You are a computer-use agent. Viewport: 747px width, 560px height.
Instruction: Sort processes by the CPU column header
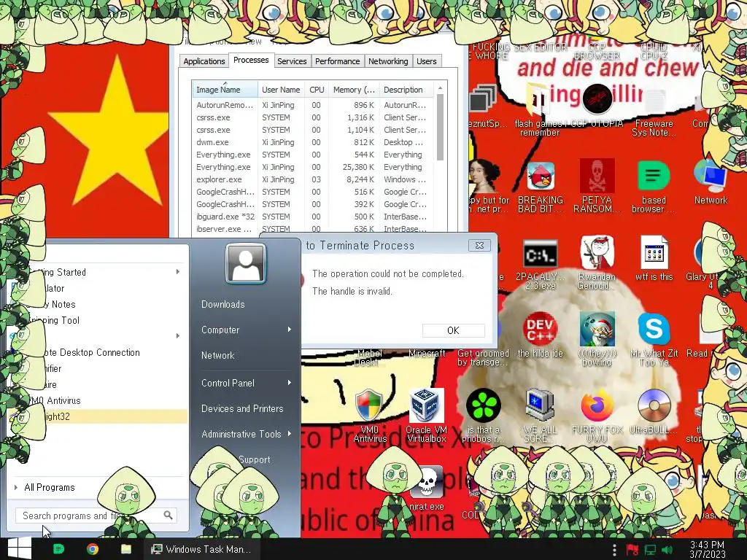pos(317,90)
